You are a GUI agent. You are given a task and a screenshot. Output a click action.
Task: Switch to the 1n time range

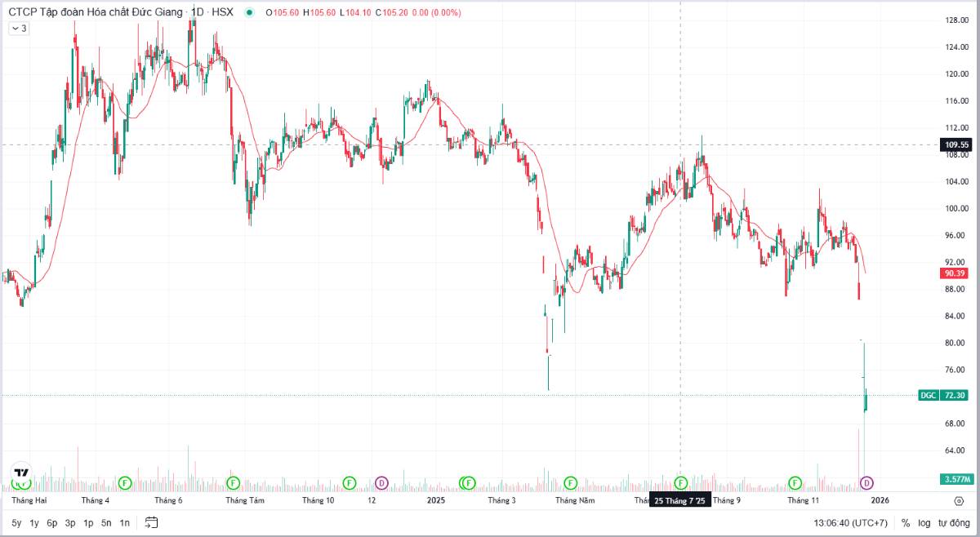(124, 522)
